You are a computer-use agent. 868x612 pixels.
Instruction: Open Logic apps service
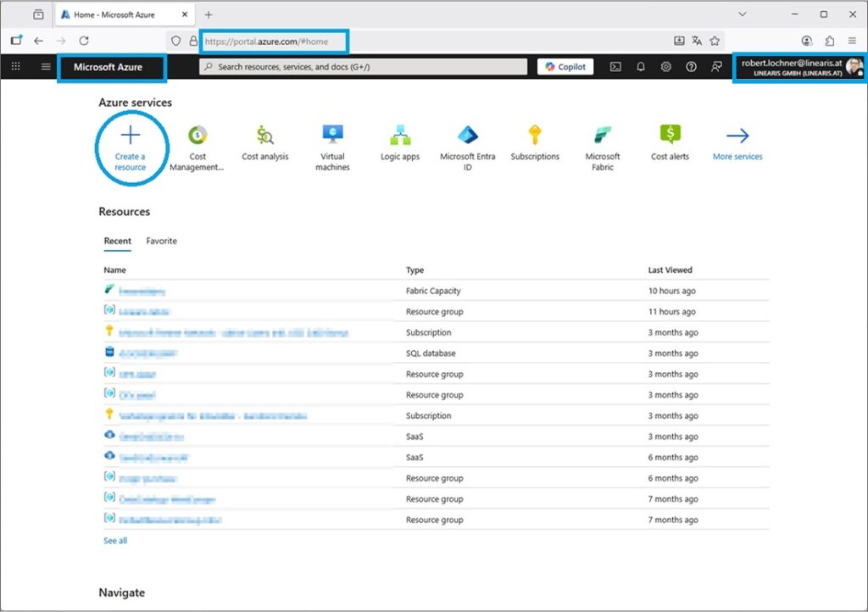[400, 143]
